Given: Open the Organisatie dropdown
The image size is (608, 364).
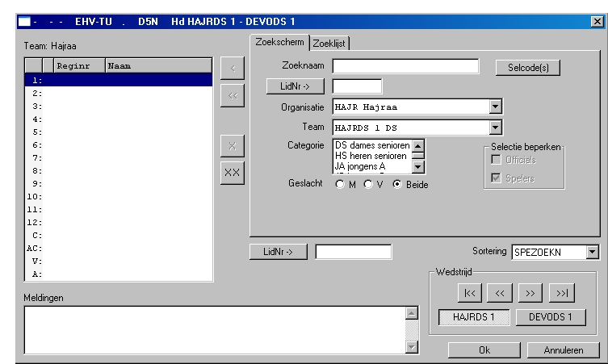Looking at the screenshot, I should (495, 107).
